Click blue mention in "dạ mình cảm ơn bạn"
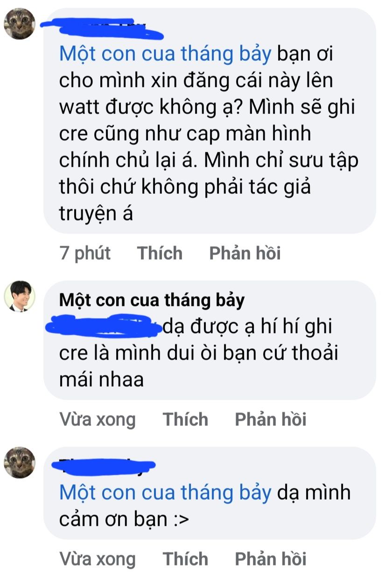This screenshot has height=572, width=392. coord(165,493)
